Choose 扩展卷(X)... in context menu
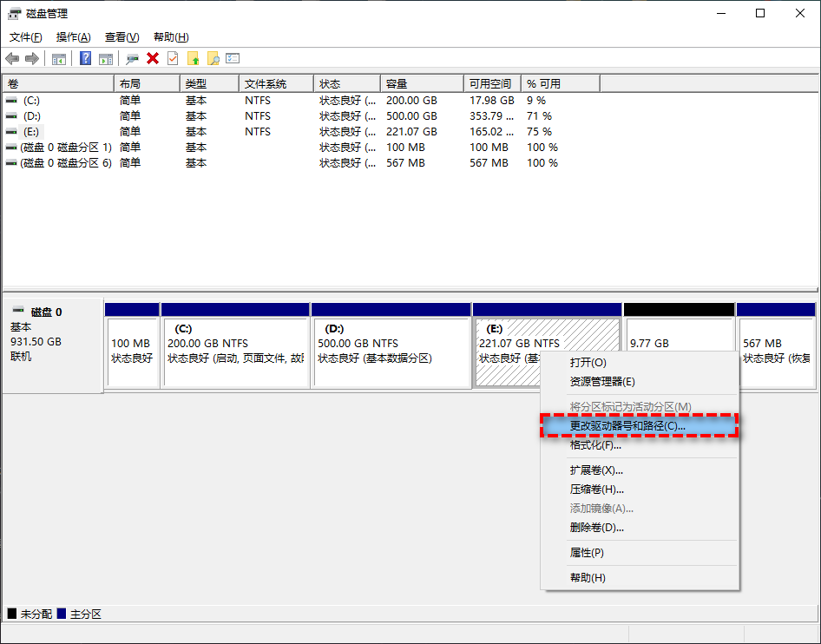Image resolution: width=821 pixels, height=644 pixels. click(x=640, y=470)
